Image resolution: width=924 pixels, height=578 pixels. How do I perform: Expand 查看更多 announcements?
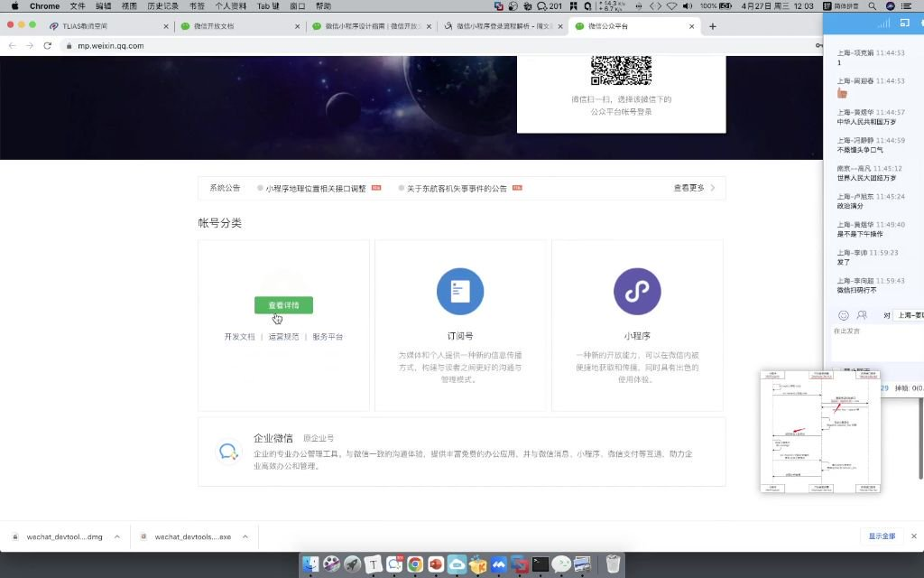(x=694, y=188)
